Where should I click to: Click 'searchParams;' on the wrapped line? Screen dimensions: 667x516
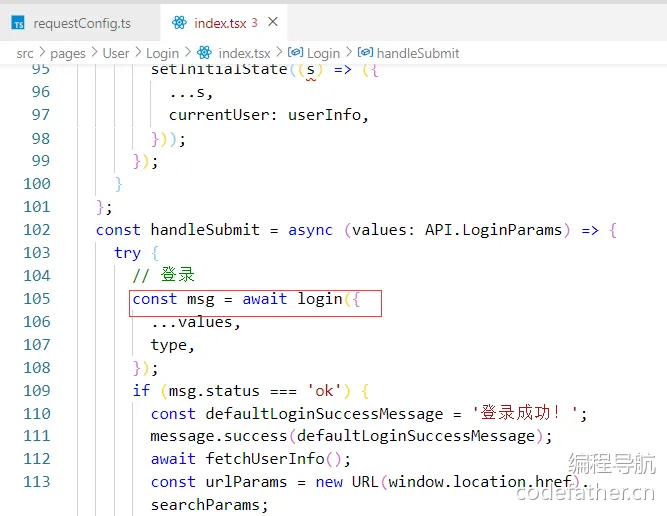tap(209, 505)
